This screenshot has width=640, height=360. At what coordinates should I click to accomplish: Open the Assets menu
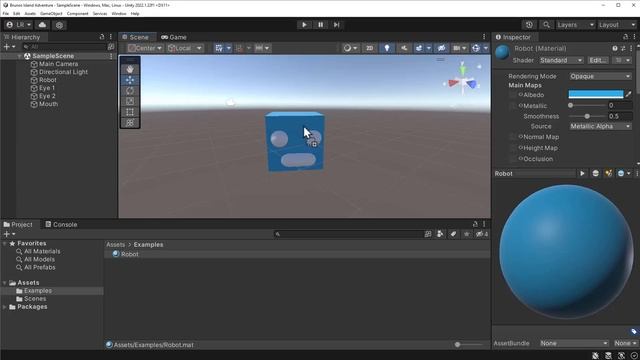[x=30, y=13]
